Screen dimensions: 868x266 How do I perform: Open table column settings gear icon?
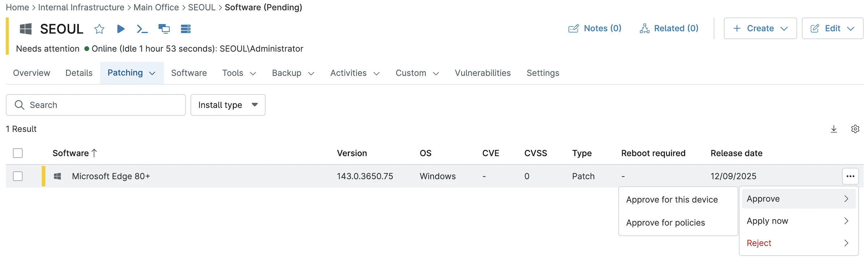pyautogui.click(x=855, y=129)
